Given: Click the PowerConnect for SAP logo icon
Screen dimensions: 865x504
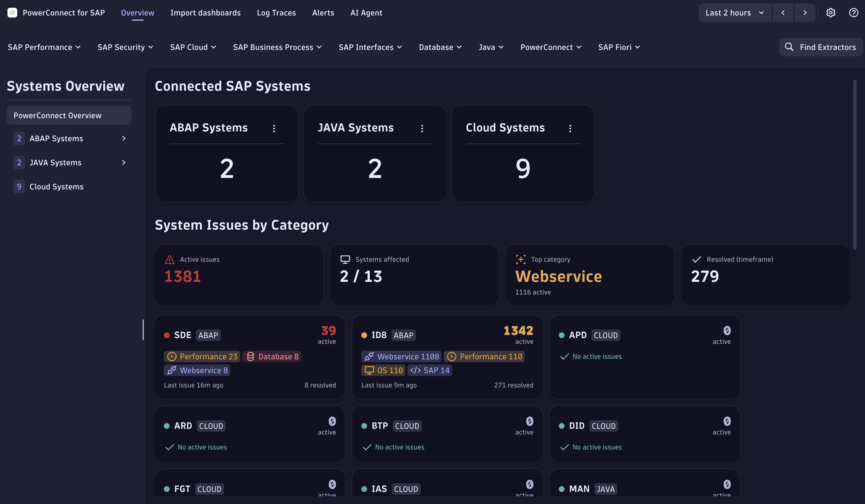Looking at the screenshot, I should [12, 13].
